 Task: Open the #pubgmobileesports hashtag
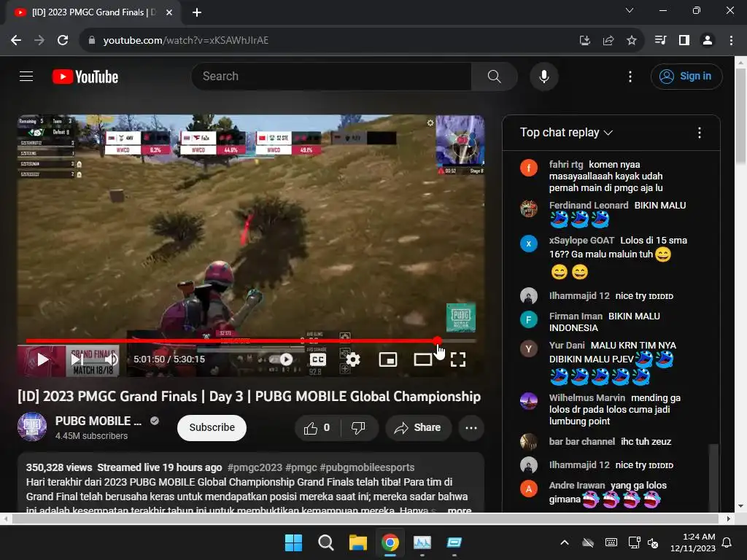tap(368, 467)
